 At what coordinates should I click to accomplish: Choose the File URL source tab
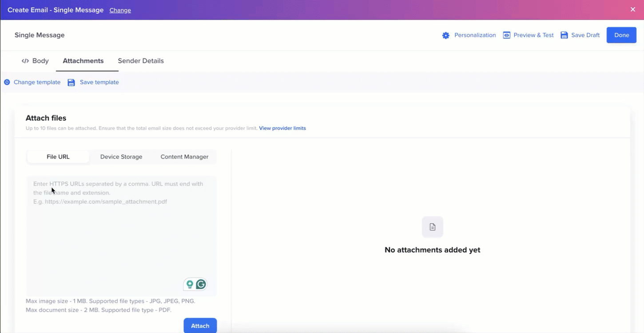coord(58,157)
